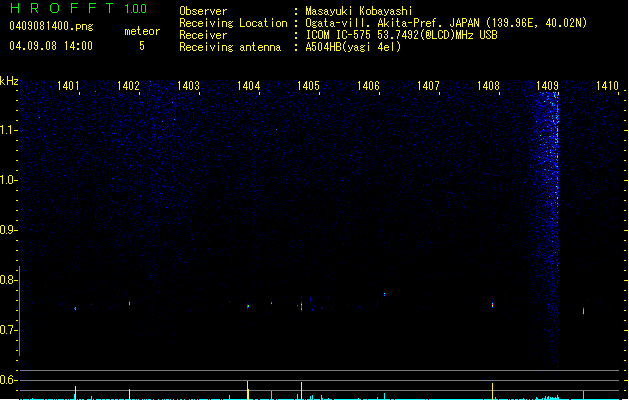
Task: Click the bright meteor echo near 1405
Action: tap(301, 306)
